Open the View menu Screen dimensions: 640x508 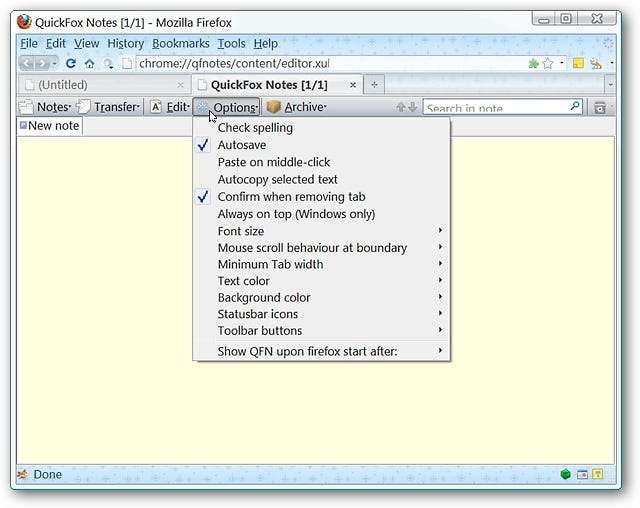pos(87,43)
